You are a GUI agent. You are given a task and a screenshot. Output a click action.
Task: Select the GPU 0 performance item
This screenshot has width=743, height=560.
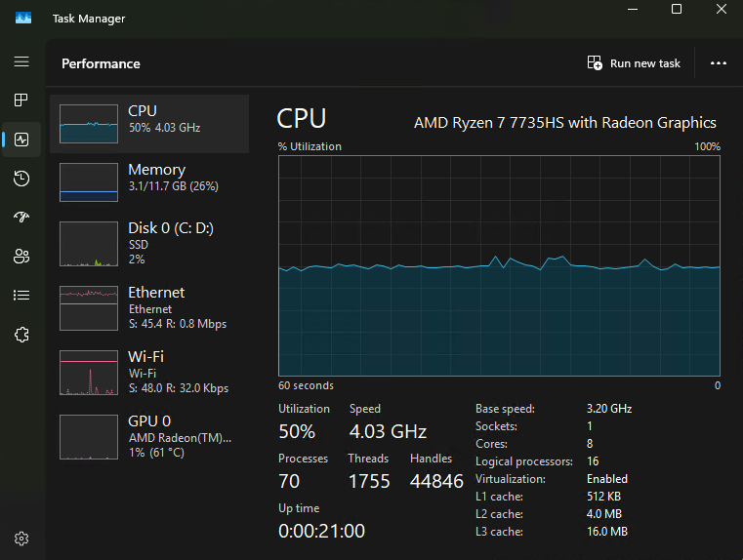pyautogui.click(x=149, y=436)
